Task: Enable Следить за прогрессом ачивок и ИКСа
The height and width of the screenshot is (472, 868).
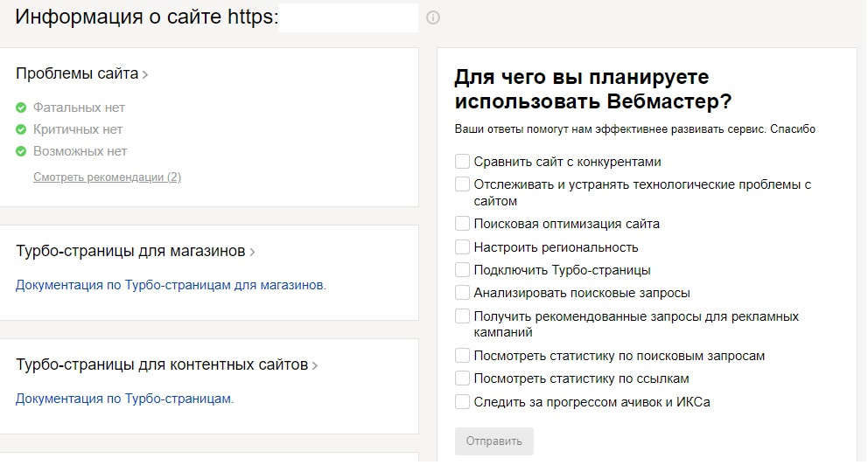Action: tap(462, 402)
